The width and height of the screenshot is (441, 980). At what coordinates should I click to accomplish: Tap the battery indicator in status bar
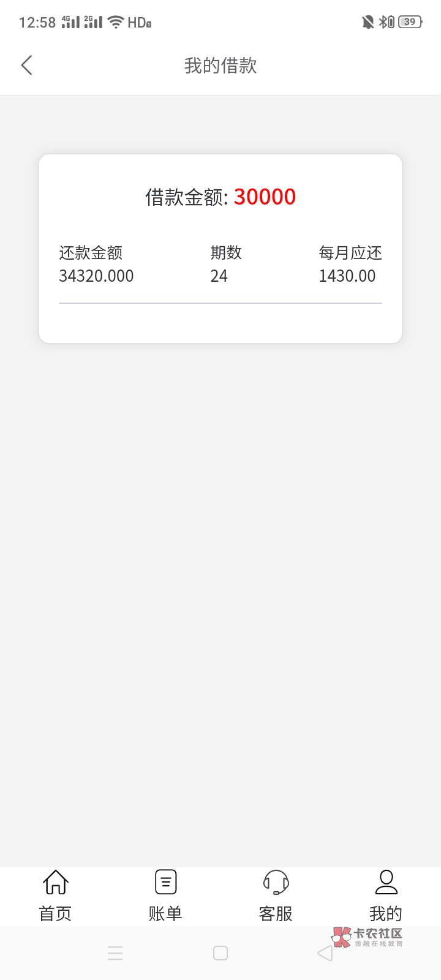pos(410,23)
